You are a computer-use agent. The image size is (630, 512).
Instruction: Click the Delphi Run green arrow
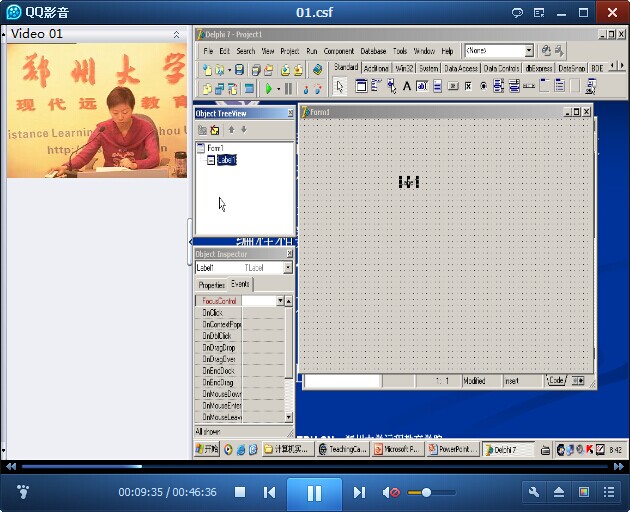coord(269,88)
